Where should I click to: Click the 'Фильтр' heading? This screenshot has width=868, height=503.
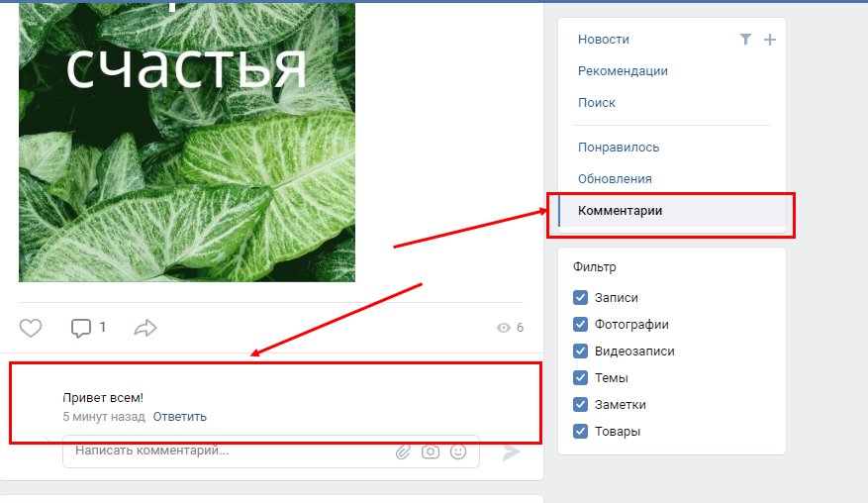pos(594,267)
